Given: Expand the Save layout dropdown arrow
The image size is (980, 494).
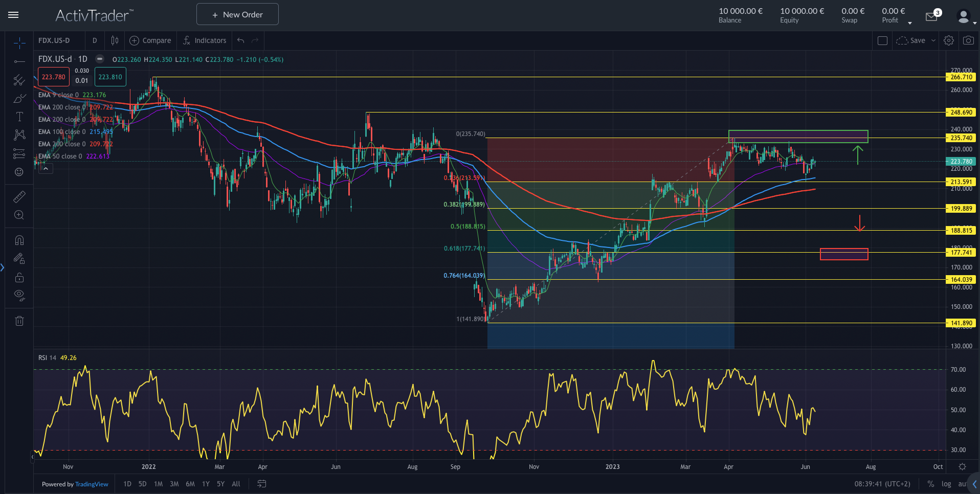Looking at the screenshot, I should 933,40.
